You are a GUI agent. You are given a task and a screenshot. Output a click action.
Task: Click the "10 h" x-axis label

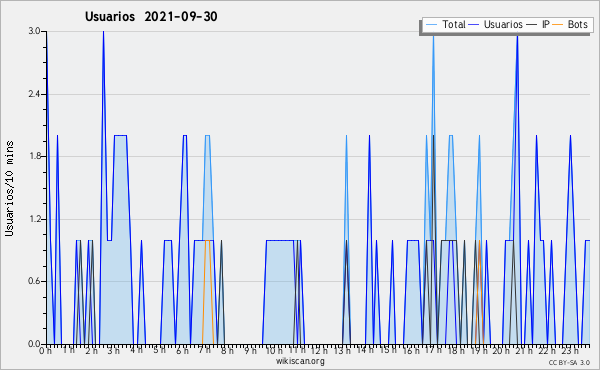tap(274, 350)
